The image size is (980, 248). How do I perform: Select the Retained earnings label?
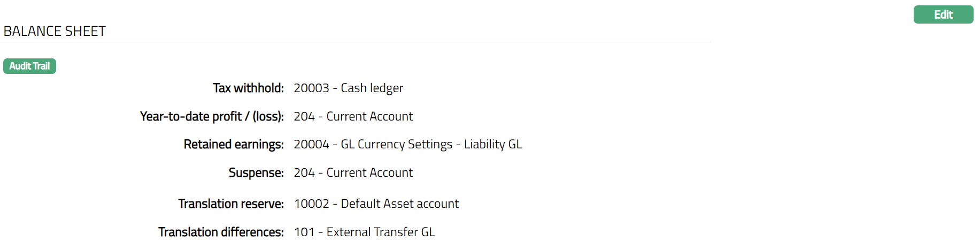(234, 144)
